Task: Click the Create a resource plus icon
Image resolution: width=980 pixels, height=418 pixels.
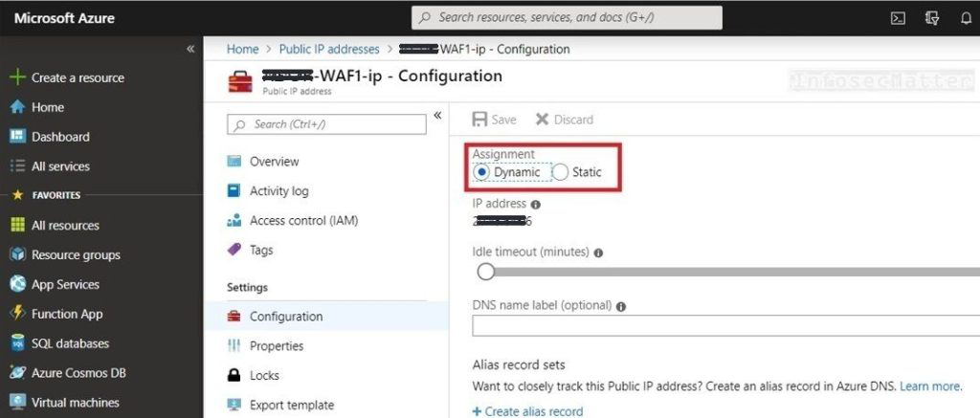Action: point(17,77)
